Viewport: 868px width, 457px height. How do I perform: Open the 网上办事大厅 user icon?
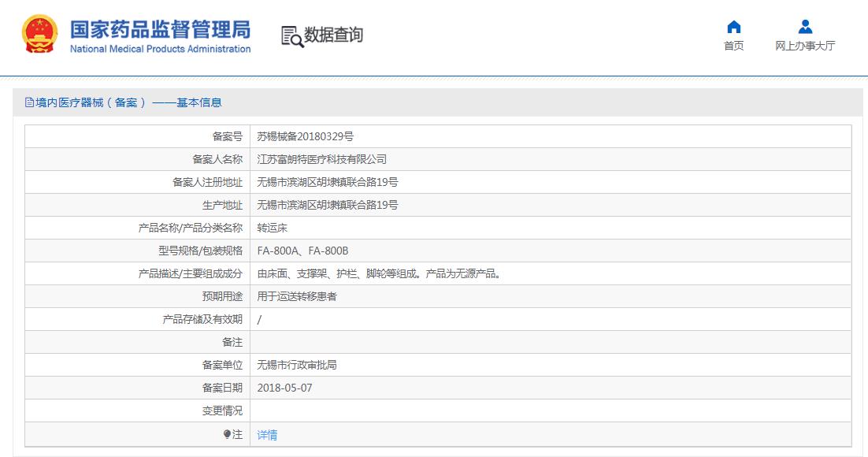coord(805,27)
